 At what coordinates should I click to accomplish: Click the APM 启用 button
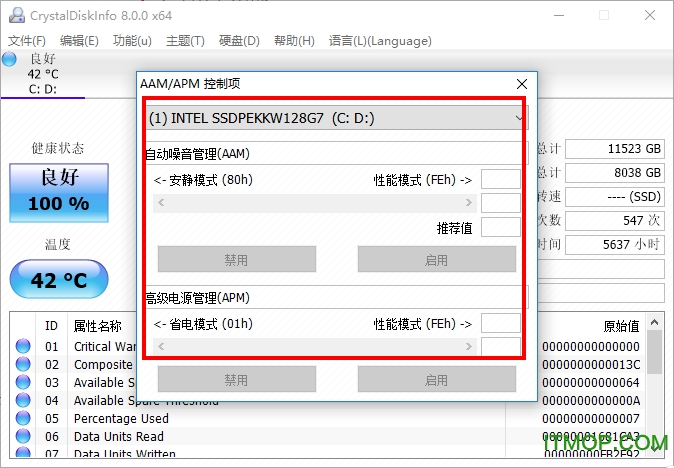click(437, 379)
